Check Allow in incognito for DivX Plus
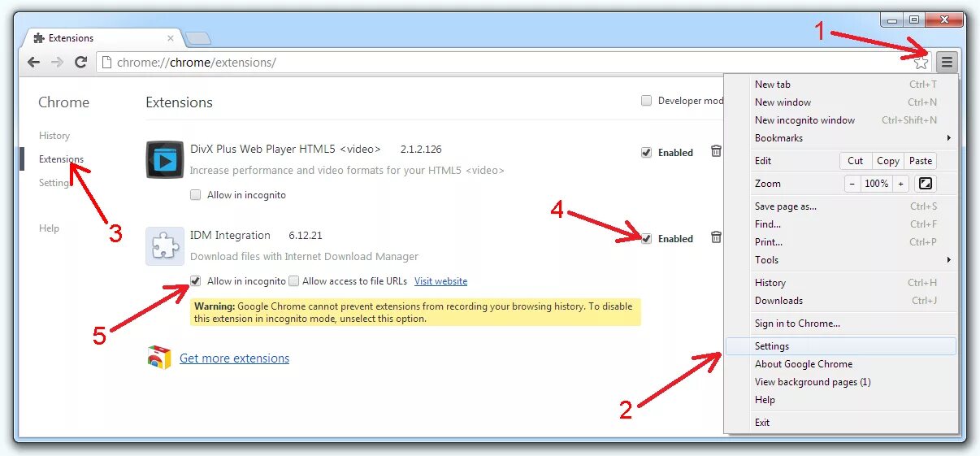 [196, 195]
